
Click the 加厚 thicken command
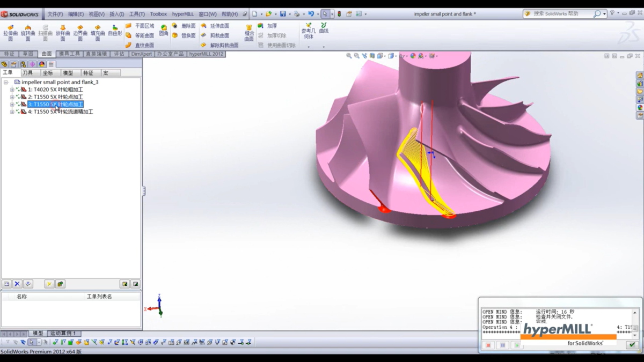(x=267, y=26)
